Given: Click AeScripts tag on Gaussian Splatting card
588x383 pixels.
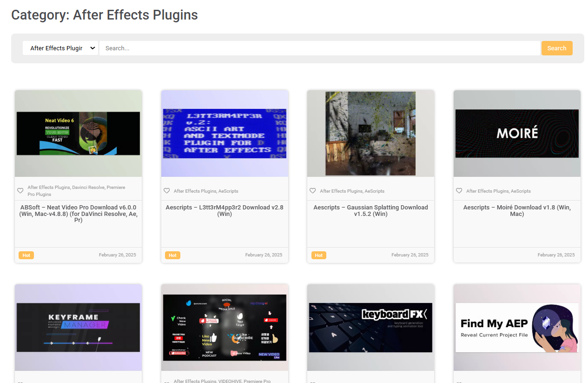Looking at the screenshot, I should [x=375, y=191].
